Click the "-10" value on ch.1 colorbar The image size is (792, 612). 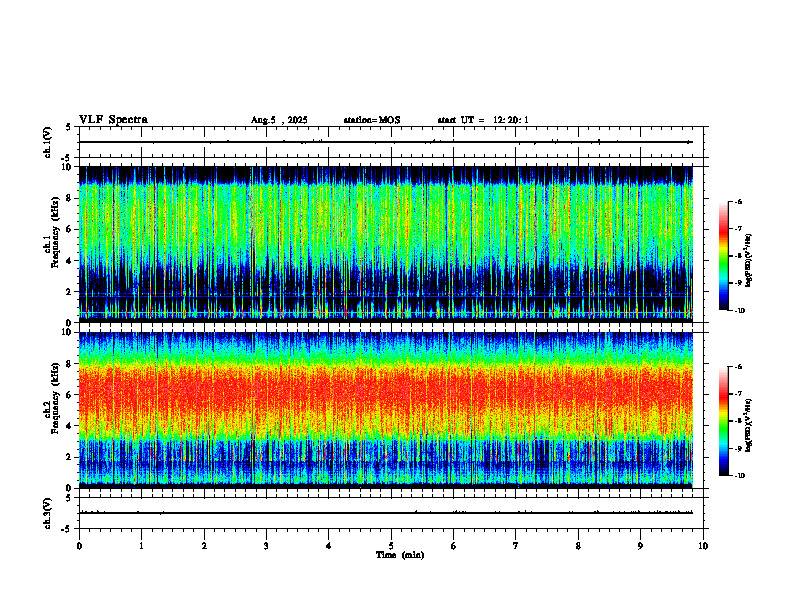click(739, 311)
